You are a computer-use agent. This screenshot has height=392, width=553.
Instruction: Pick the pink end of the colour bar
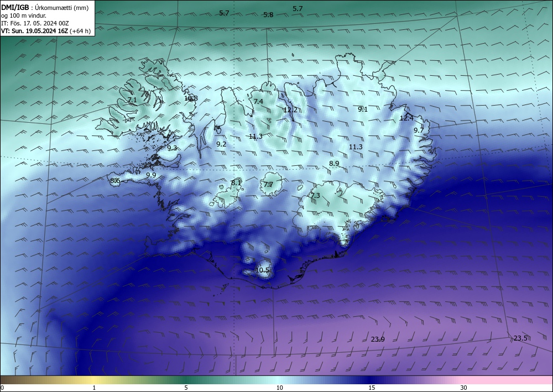(508, 380)
